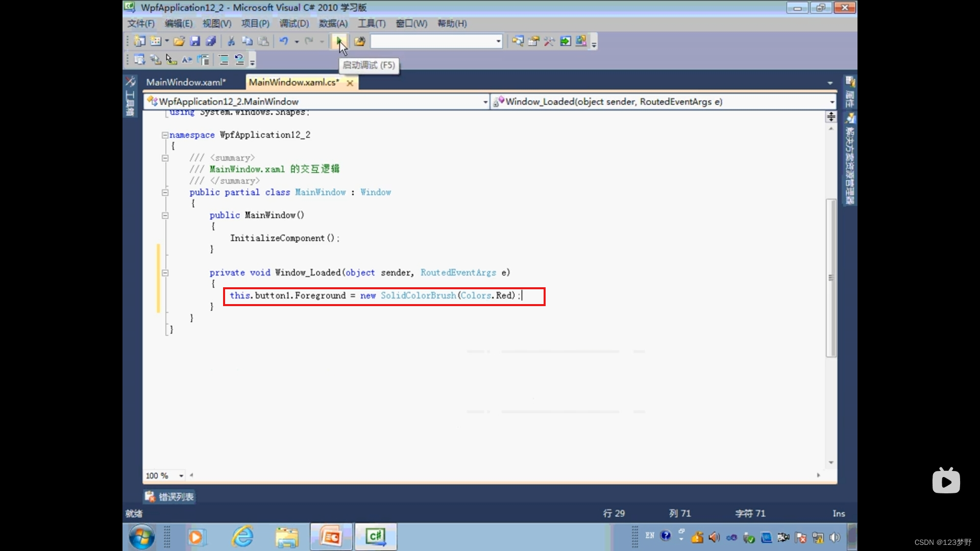Click the editor split-view handle above scrollbar
Viewport: 980px width, 551px height.
831,117
